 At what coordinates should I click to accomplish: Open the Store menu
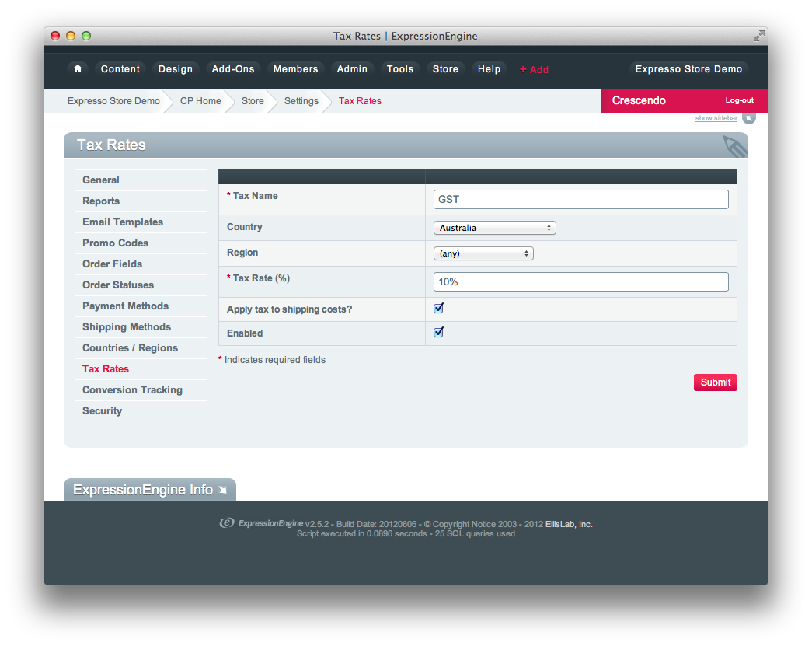(445, 69)
